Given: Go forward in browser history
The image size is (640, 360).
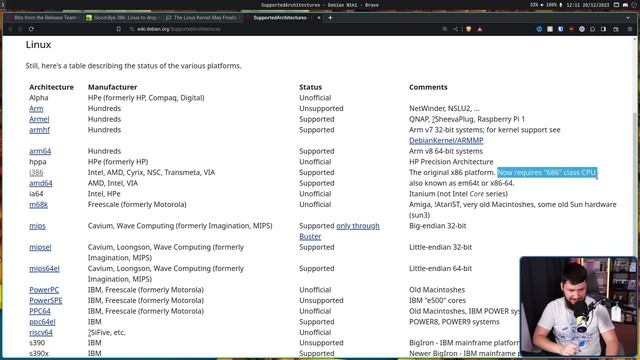Looking at the screenshot, I should coord(20,29).
